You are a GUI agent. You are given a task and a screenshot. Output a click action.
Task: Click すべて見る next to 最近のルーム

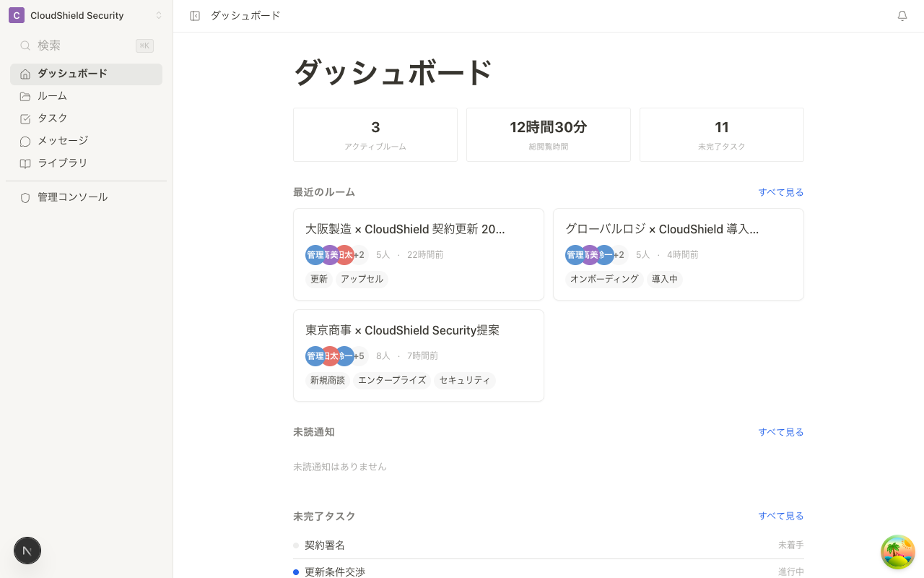(780, 191)
